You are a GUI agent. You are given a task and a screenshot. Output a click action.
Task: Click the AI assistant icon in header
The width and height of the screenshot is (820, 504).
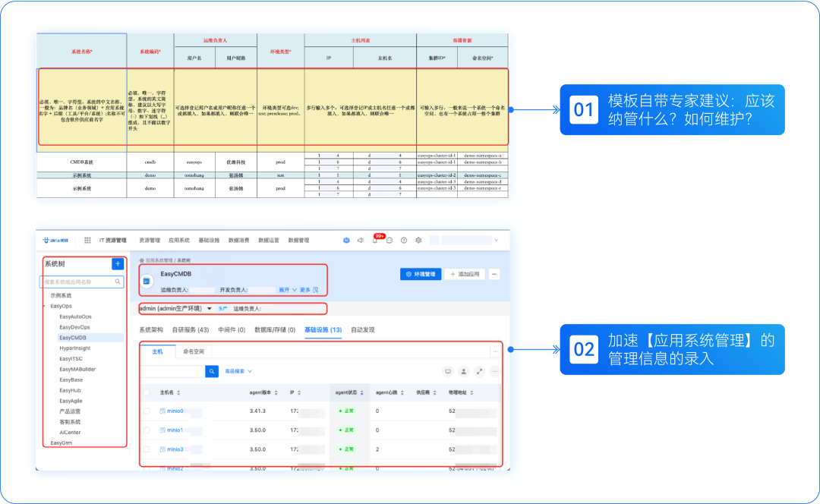click(346, 241)
